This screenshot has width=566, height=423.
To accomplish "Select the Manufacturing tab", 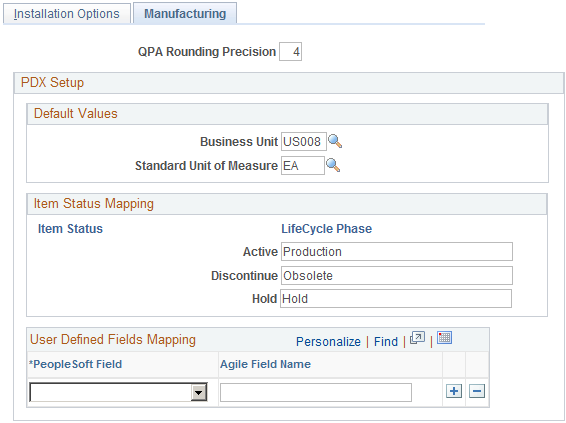I will tap(185, 13).
